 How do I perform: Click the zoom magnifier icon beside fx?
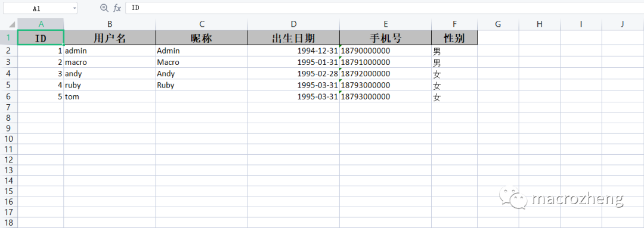pos(104,8)
